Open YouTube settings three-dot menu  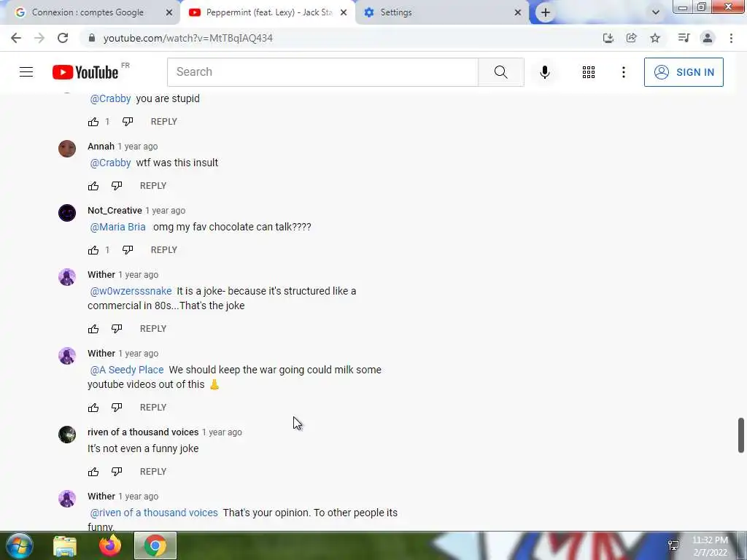623,72
